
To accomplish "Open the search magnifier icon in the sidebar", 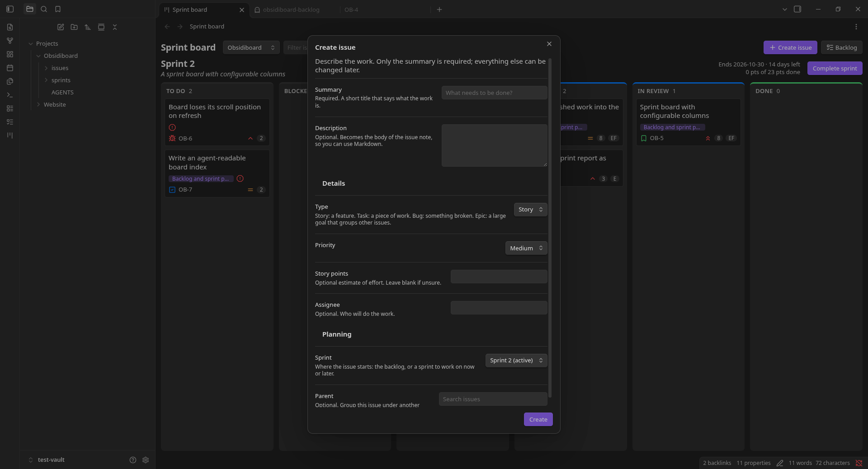I will [44, 9].
